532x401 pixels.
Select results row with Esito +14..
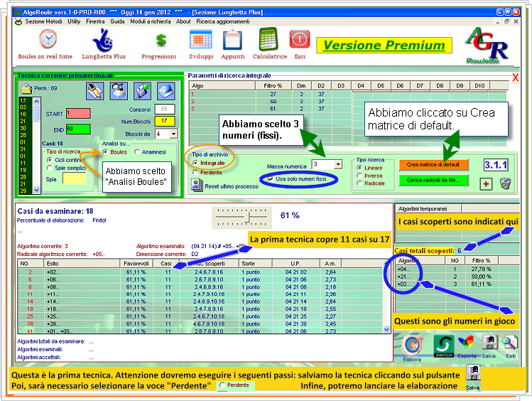200,301
